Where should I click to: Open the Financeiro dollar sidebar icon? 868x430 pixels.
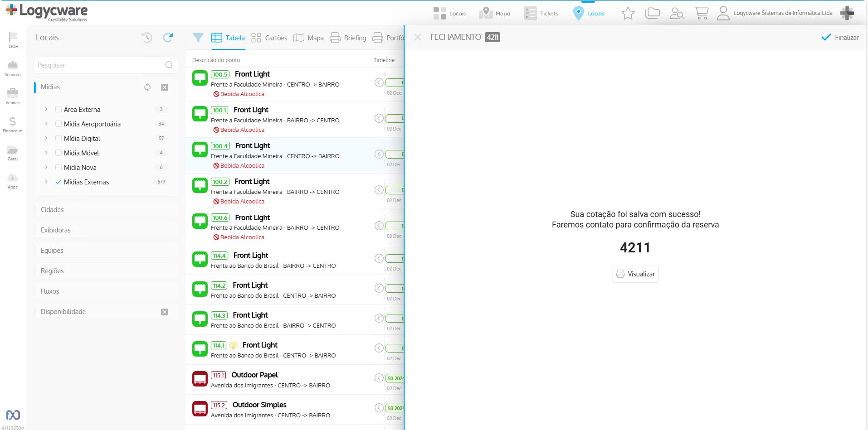click(x=13, y=124)
